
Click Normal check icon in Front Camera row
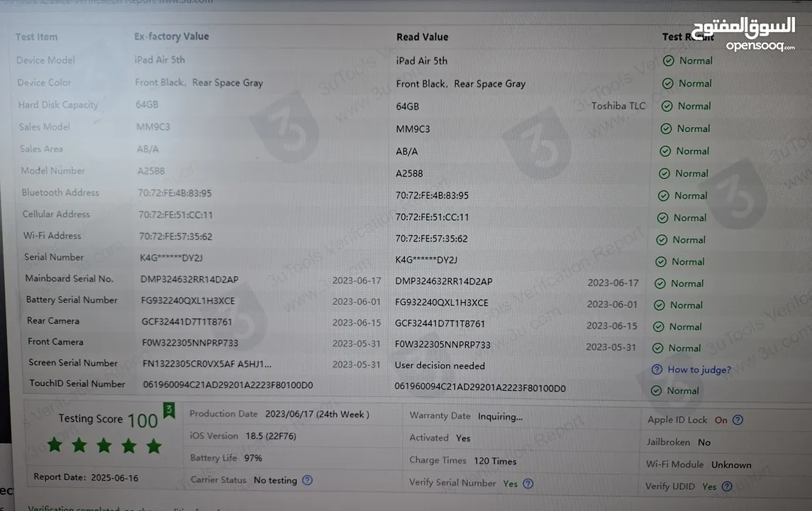pos(657,348)
